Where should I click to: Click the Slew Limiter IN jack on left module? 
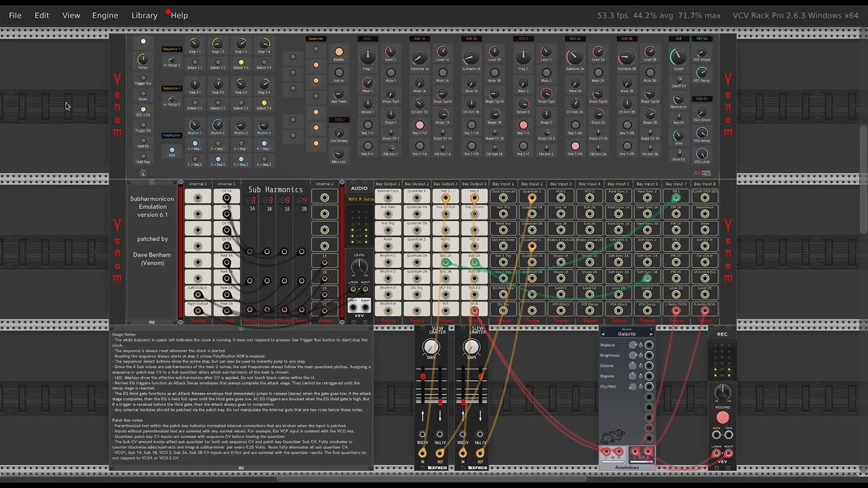(x=422, y=452)
